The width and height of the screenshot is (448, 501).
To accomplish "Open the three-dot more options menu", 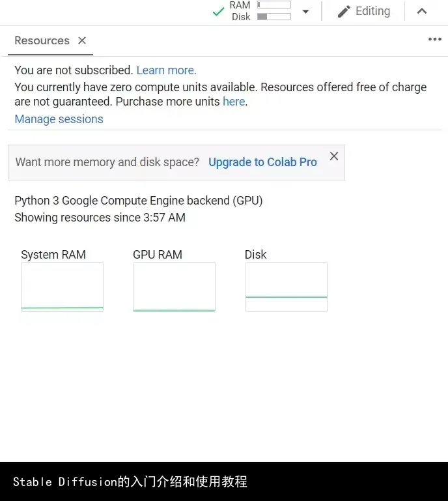I will (434, 40).
